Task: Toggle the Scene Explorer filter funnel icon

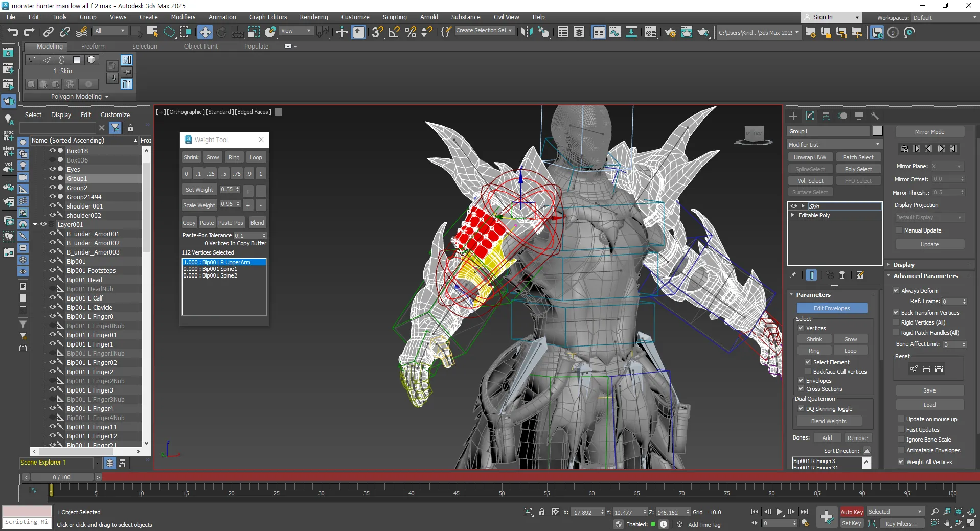Action: [116, 128]
